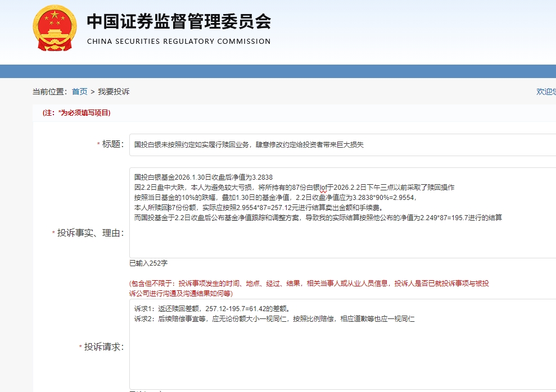Image resolution: width=556 pixels, height=392 pixels.
Task: Click in the 投诉请求 text area
Action: click(x=342, y=344)
